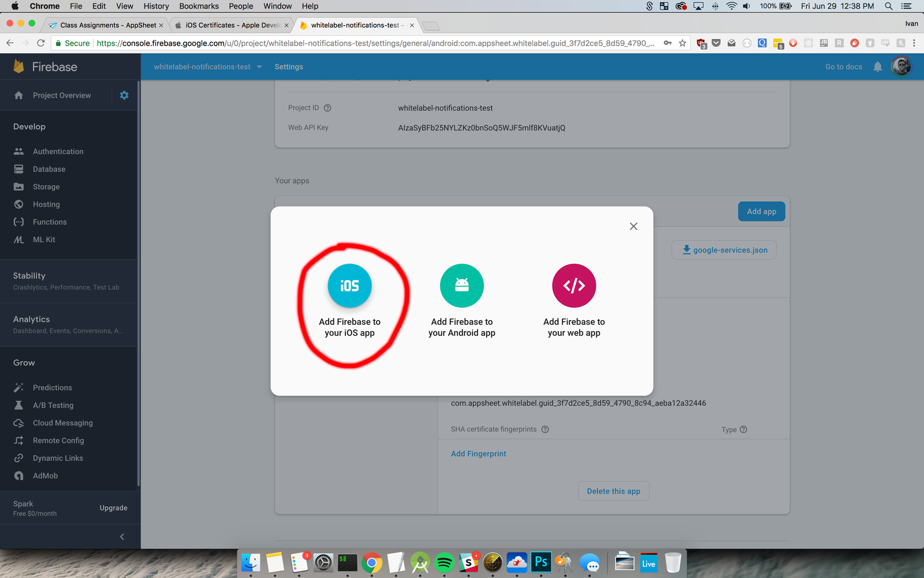Image resolution: width=924 pixels, height=578 pixels.
Task: Open project selector dropdown
Action: pyautogui.click(x=208, y=66)
